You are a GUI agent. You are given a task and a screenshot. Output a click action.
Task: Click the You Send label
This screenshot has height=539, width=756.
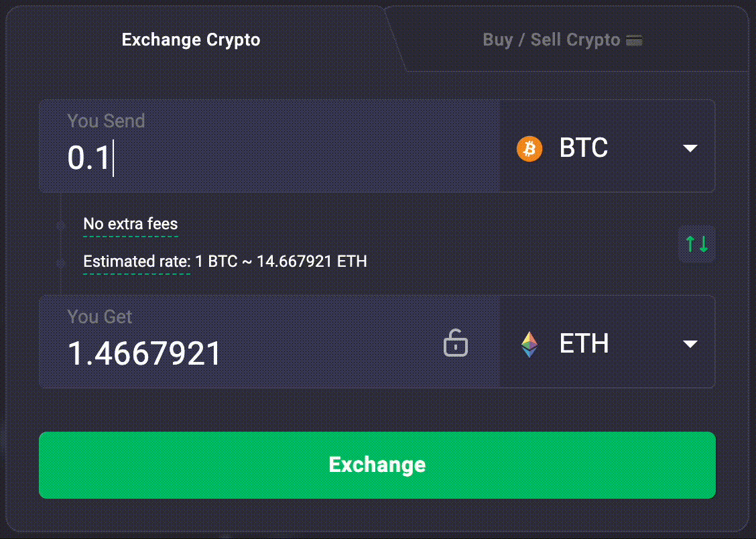(106, 121)
